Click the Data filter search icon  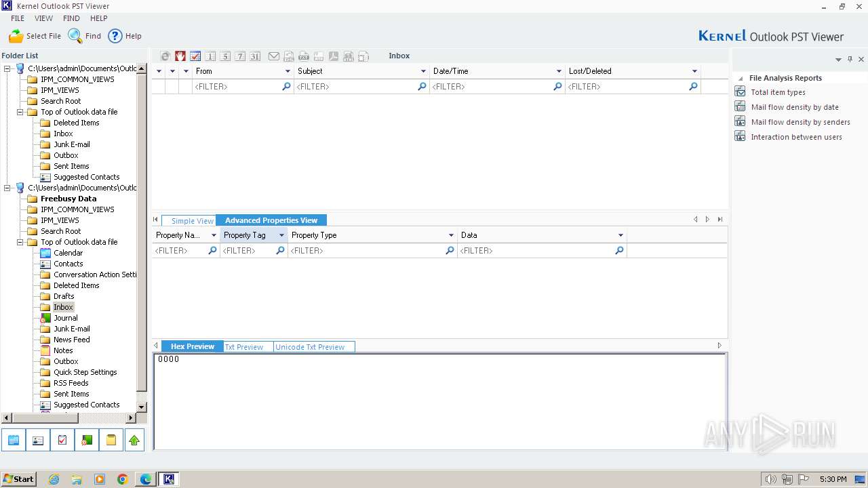click(x=619, y=251)
